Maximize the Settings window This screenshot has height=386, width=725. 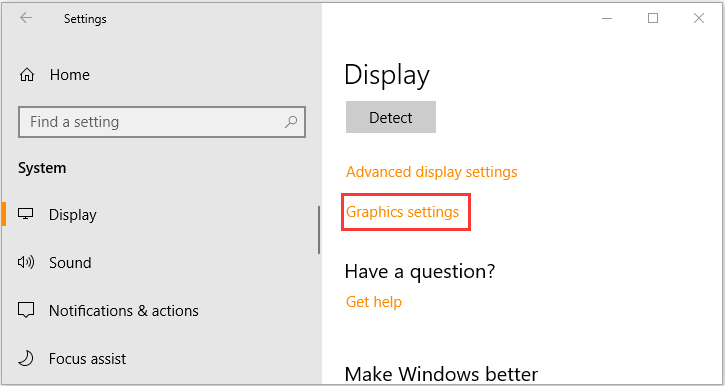pyautogui.click(x=653, y=18)
